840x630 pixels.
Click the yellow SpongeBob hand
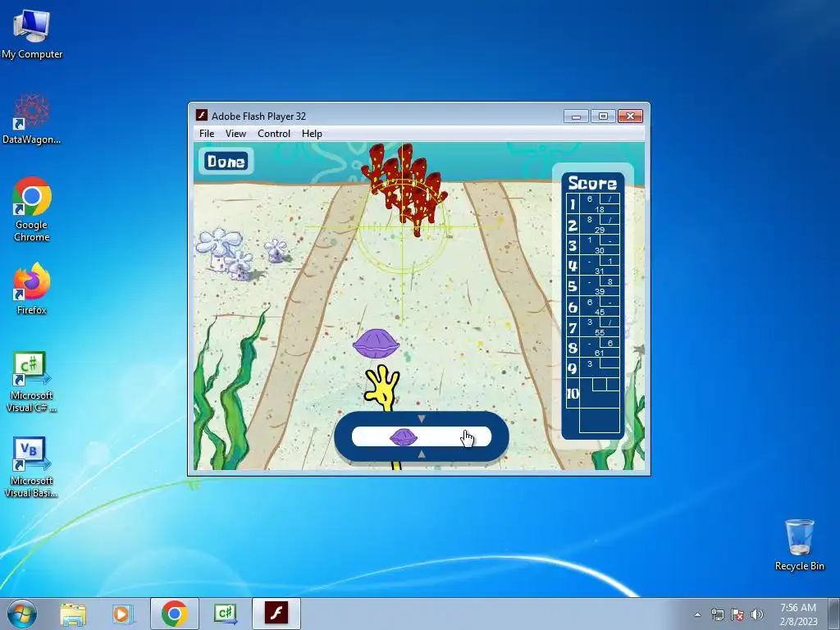coord(382,388)
